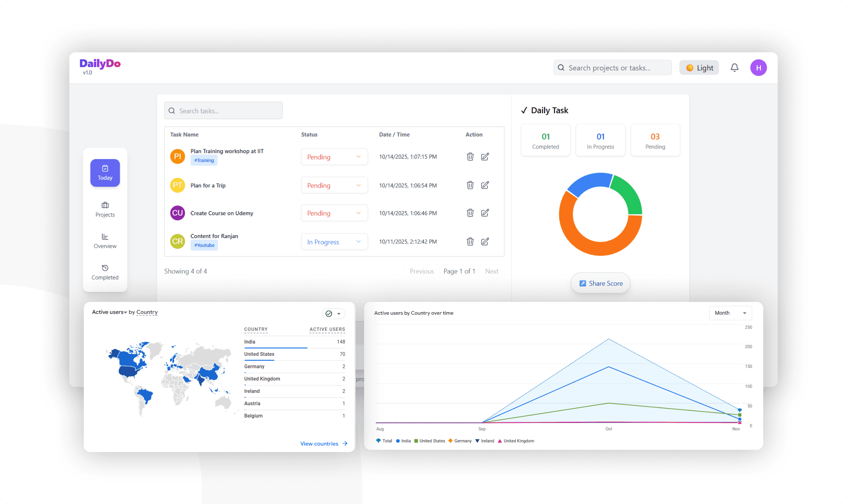Open the user avatar H menu
Viewport: 847px width, 504px height.
click(x=758, y=68)
